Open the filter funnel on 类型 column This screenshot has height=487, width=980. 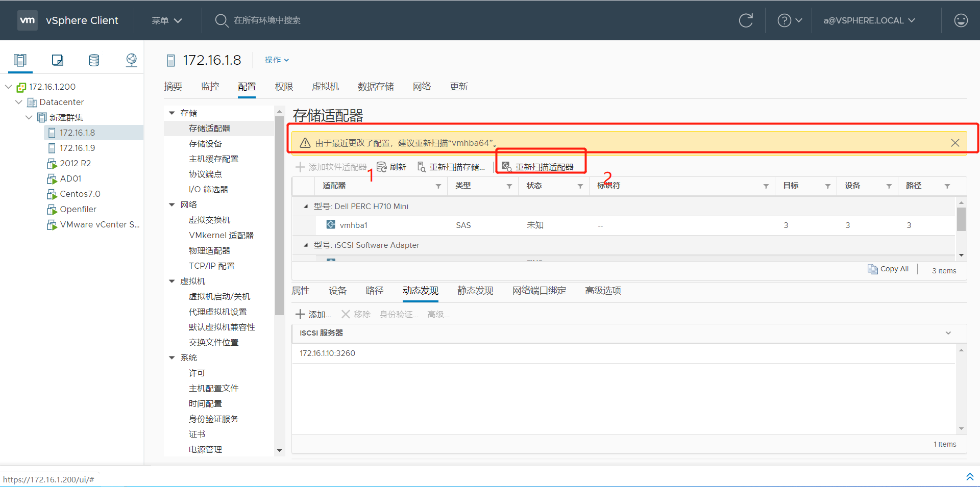(509, 186)
